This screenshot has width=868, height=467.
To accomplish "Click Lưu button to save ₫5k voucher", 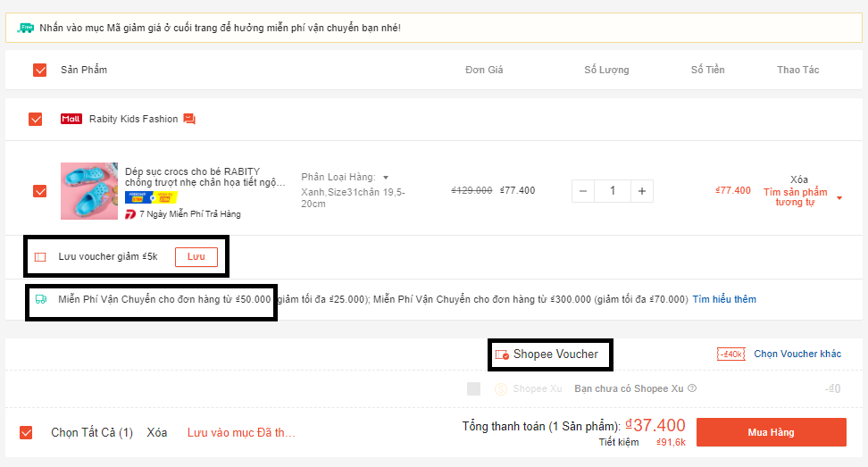I will click(x=196, y=257).
